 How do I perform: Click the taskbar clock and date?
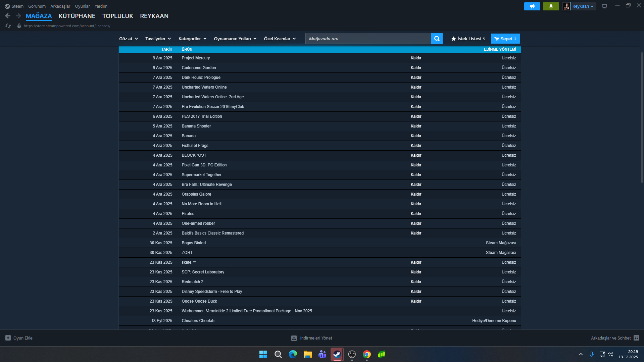pyautogui.click(x=628, y=354)
